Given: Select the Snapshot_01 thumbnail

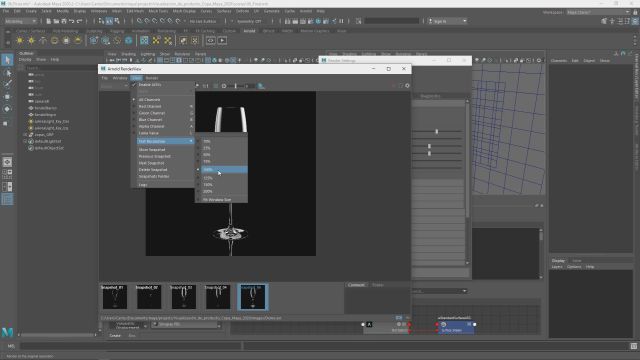Looking at the screenshot, I should 115,297.
